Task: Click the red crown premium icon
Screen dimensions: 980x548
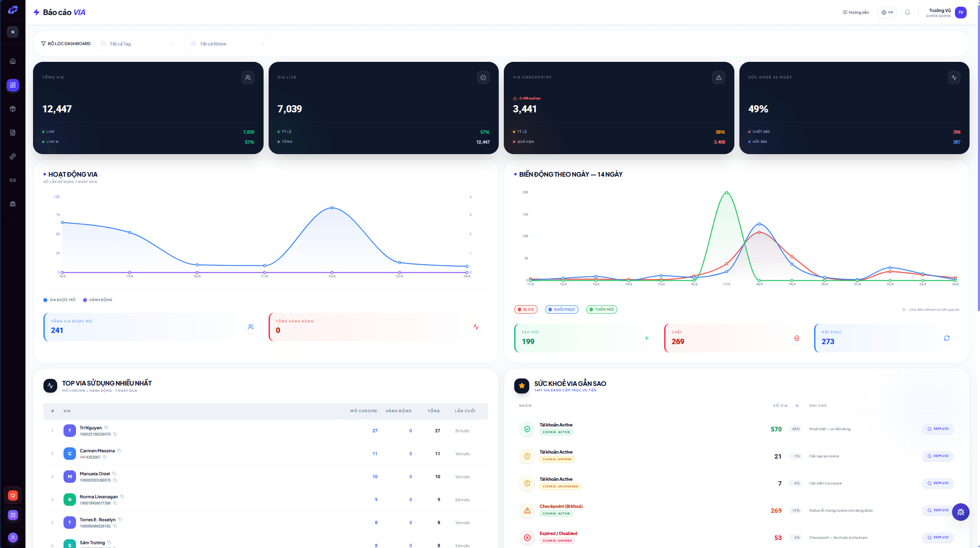Action: [x=13, y=495]
